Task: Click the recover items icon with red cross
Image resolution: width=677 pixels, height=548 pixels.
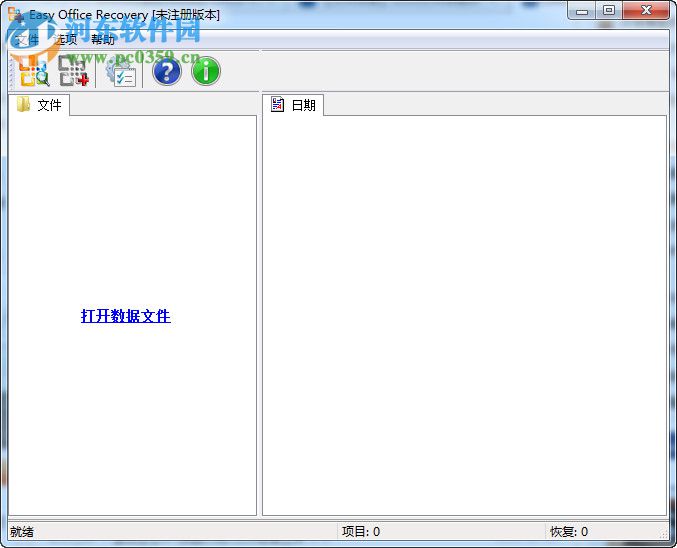Action: tap(73, 71)
